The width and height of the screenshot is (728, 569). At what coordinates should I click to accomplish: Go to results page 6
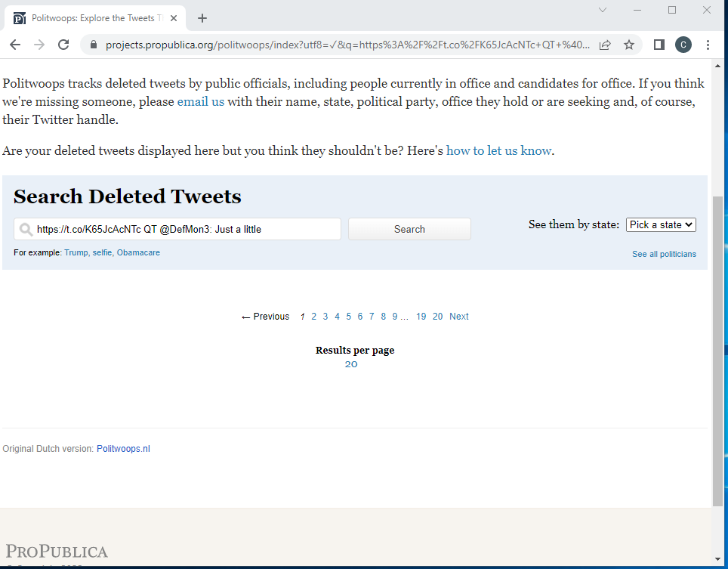click(x=359, y=317)
